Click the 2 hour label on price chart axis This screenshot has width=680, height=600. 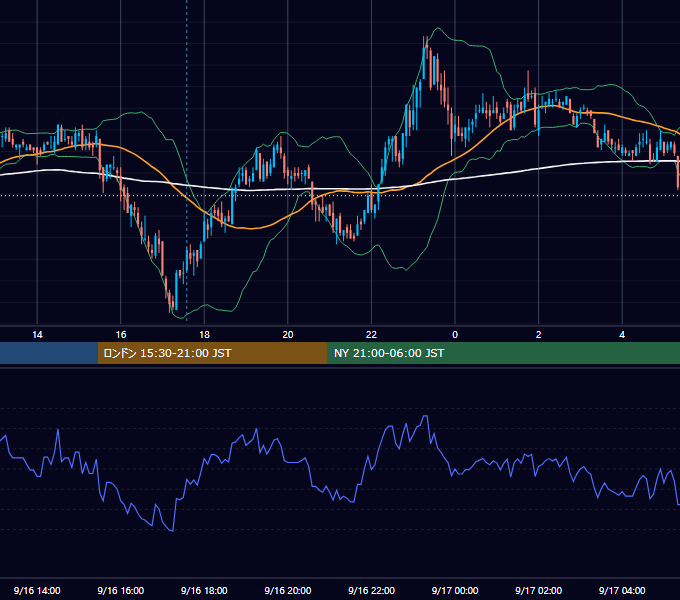coord(539,335)
